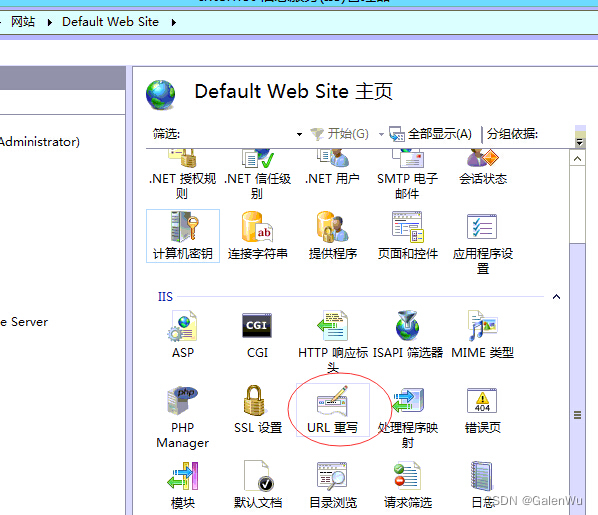Viewport: 598px width, 515px height.
Task: Click Default Web Site breadcrumb
Action: 110,22
